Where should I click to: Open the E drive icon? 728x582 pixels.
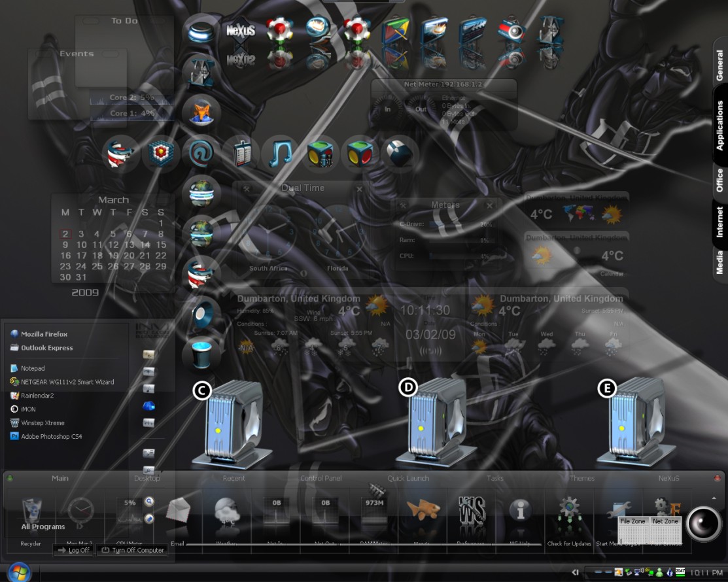(x=636, y=421)
